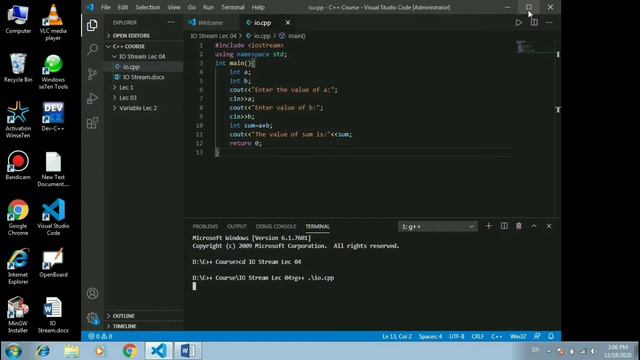The width and height of the screenshot is (640, 360).
Task: Maximize the panel with up chevron
Action: click(x=534, y=226)
